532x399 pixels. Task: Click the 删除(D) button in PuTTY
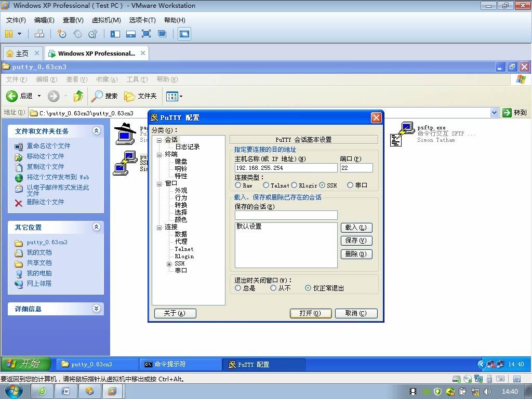(356, 254)
